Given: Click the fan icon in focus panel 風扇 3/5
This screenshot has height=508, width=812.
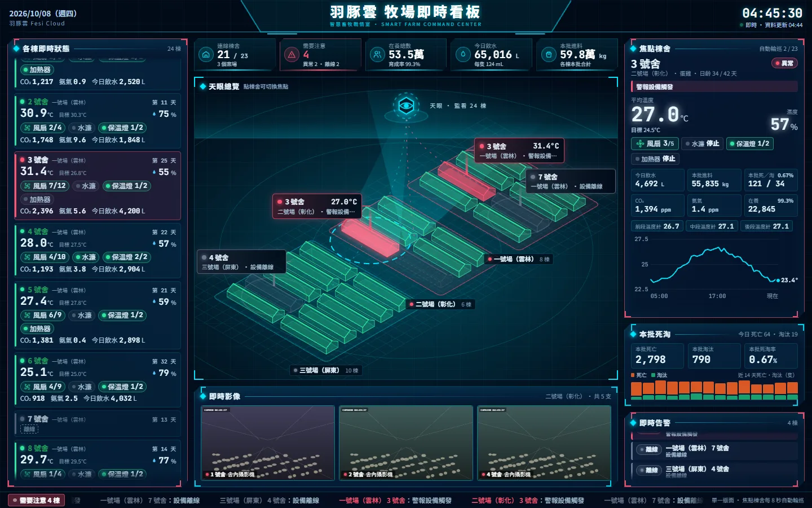Looking at the screenshot, I should coord(640,143).
